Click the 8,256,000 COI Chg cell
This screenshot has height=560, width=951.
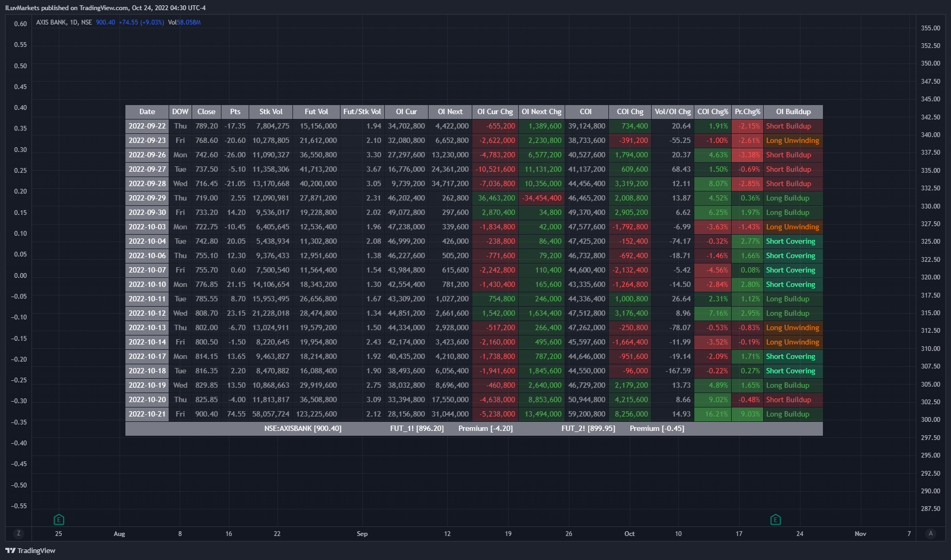630,414
